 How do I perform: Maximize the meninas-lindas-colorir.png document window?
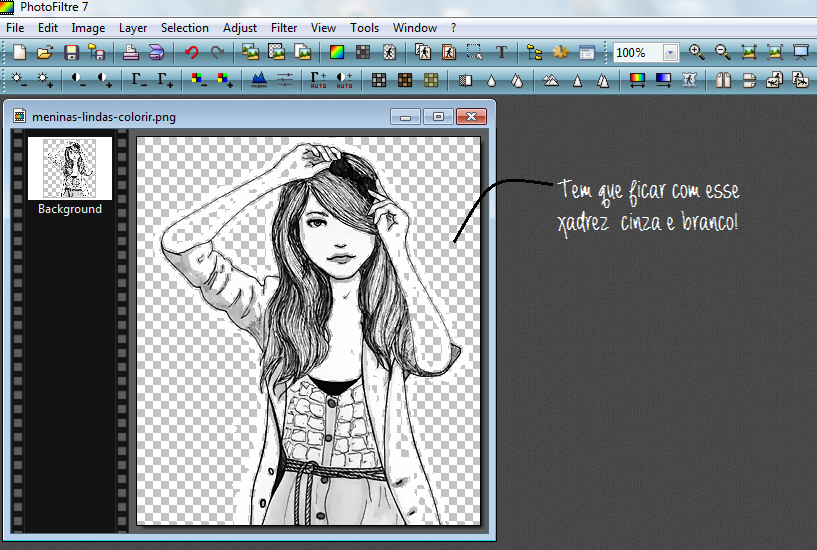(x=438, y=117)
